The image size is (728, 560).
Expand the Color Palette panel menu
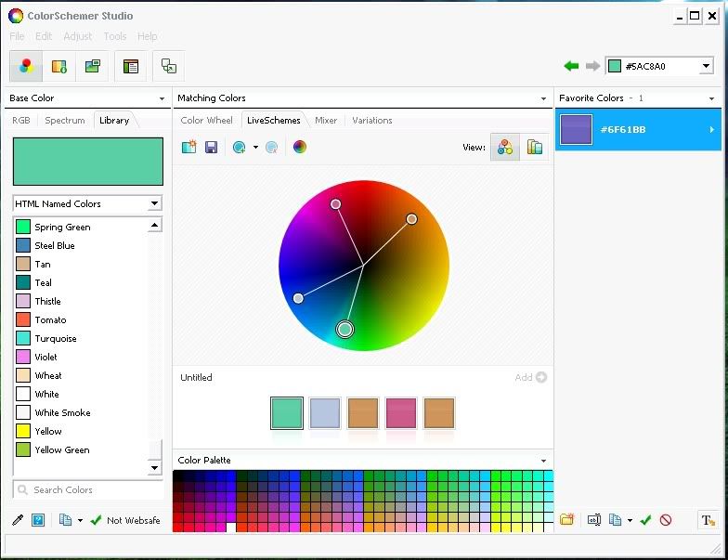coord(543,461)
